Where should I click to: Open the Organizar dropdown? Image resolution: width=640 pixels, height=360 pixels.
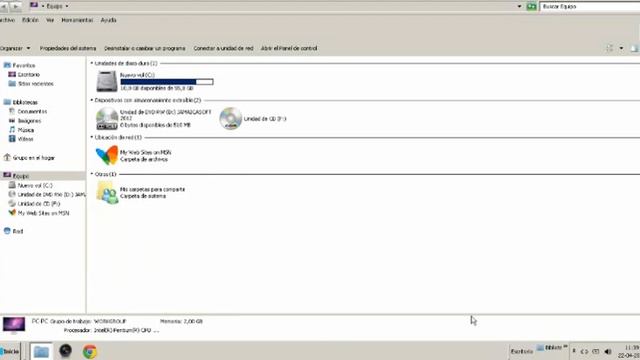coord(15,48)
